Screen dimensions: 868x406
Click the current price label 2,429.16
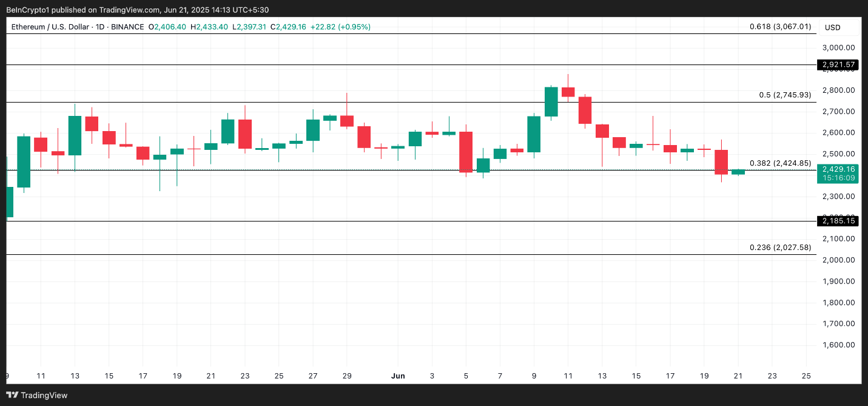click(x=839, y=170)
